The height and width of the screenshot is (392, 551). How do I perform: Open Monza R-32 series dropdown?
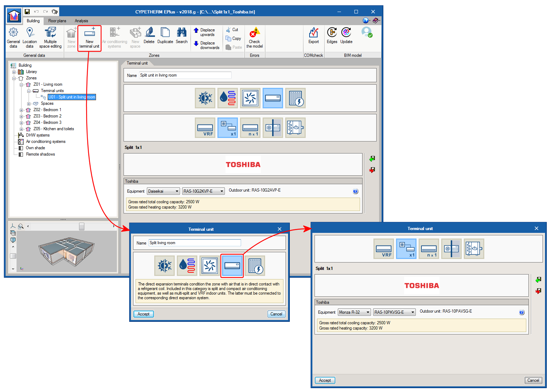pos(354,312)
